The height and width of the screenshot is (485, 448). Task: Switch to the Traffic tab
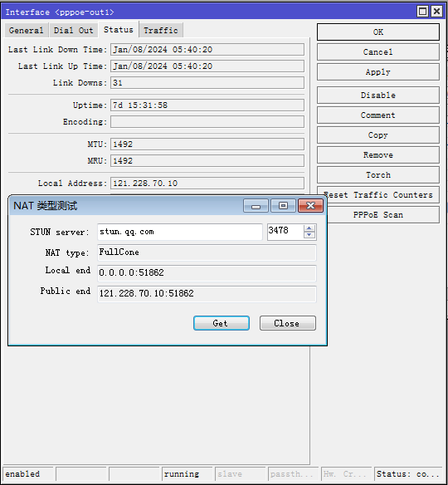pyautogui.click(x=161, y=30)
